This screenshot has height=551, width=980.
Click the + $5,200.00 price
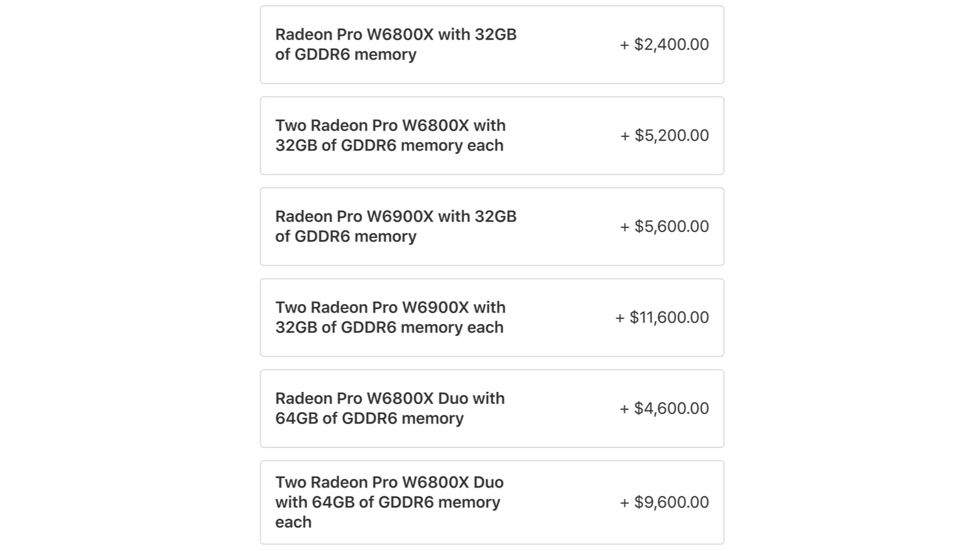[x=664, y=136]
